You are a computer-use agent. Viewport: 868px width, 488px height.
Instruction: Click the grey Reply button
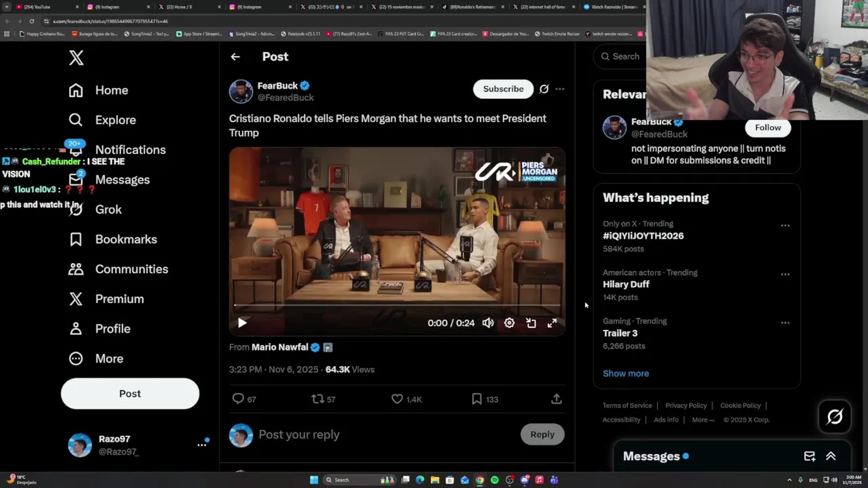[x=542, y=434]
